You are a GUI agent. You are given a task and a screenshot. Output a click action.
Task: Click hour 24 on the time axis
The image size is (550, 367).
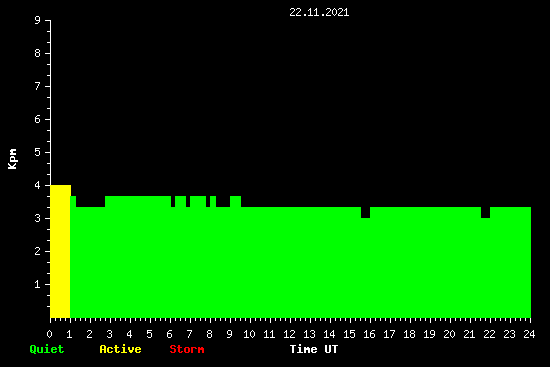[x=529, y=334]
